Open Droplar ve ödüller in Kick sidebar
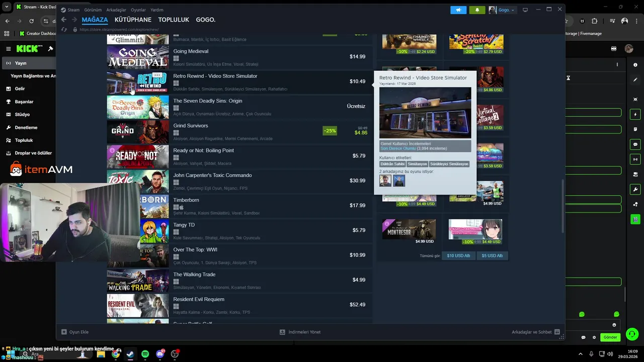Screen dimensions: 644x362 pos(28,153)
